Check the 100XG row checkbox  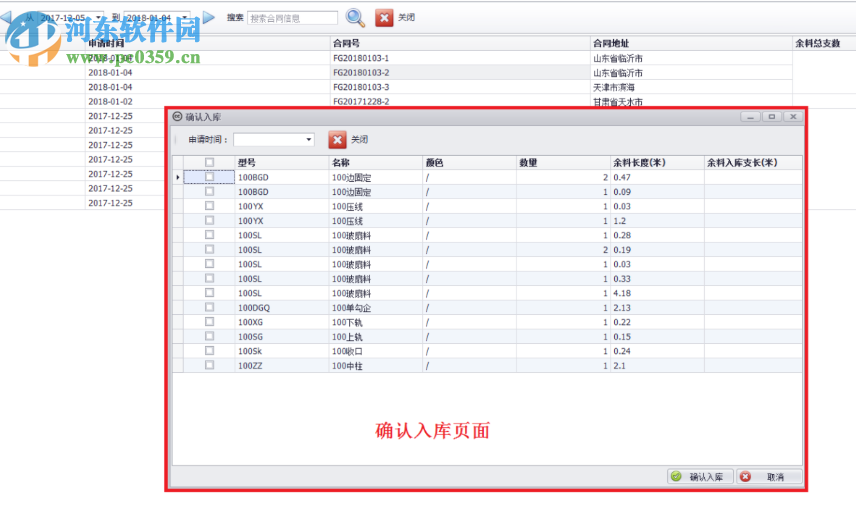[x=209, y=321]
